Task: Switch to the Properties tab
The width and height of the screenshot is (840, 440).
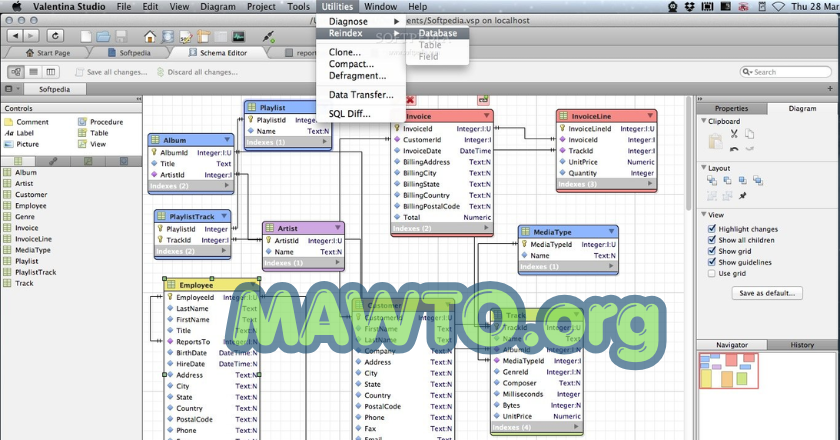Action: tap(731, 108)
